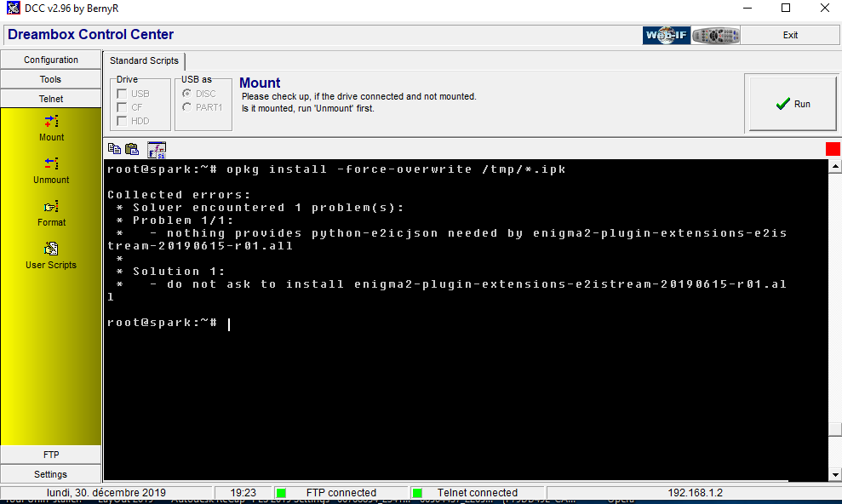Screen dimensions: 842x504
Task: Select the Unmount script icon
Action: (x=51, y=163)
